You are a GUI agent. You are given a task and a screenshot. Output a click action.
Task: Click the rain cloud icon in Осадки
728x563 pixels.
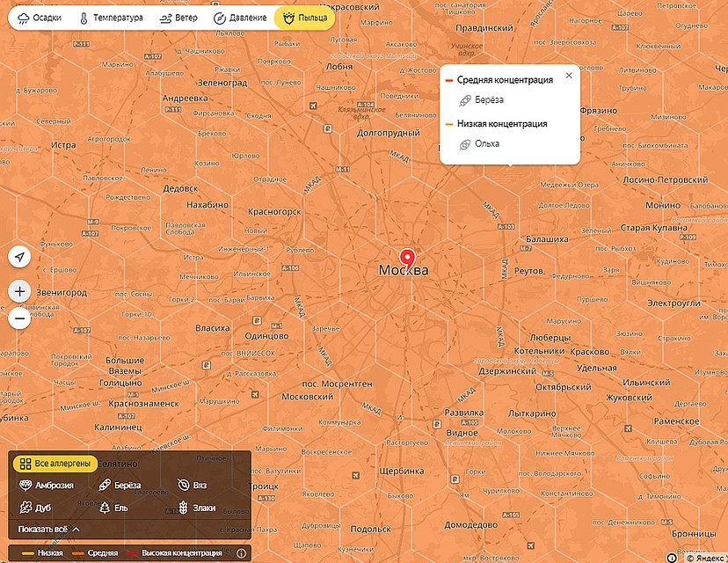pyautogui.click(x=23, y=18)
